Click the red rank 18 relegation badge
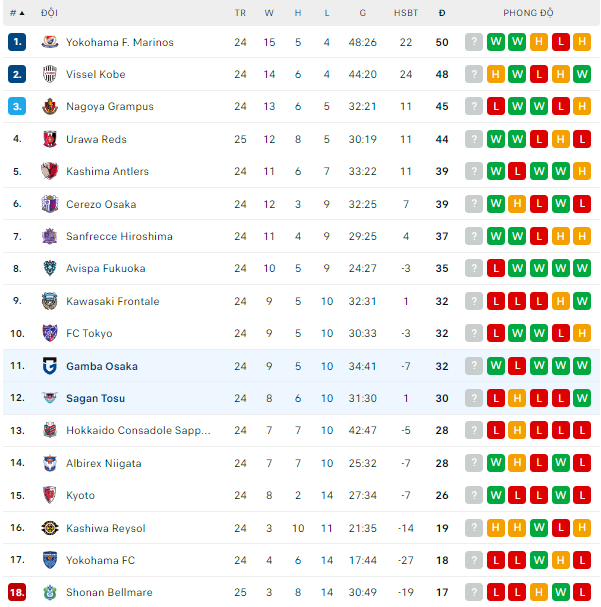 [x=17, y=593]
